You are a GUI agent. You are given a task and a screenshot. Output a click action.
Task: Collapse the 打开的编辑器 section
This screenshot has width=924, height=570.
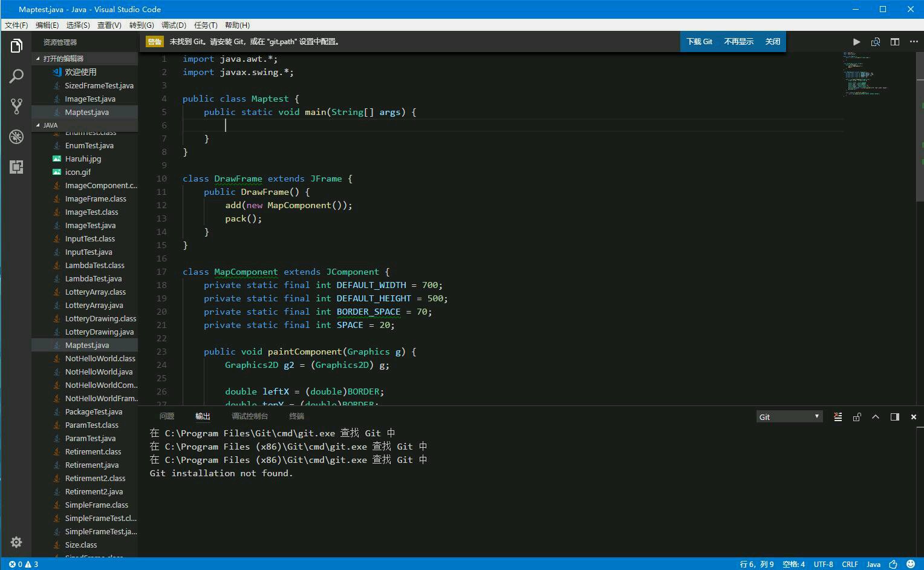[63, 59]
